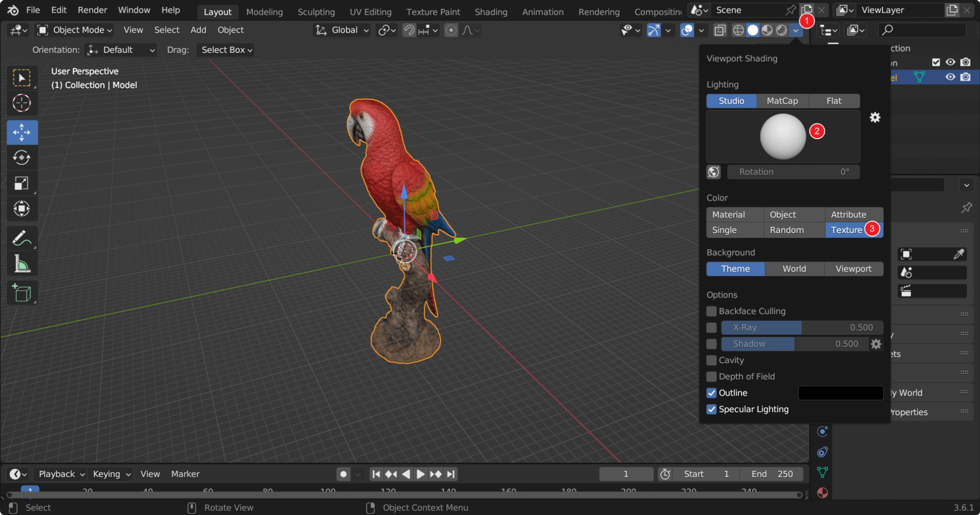Select the Annotate tool

tap(22, 238)
